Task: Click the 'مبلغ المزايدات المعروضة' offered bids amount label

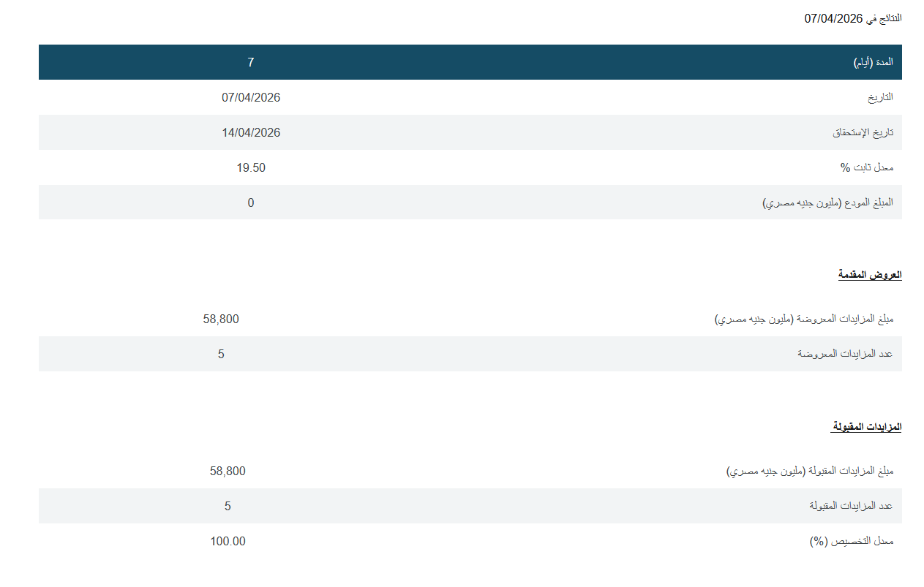Action: coord(803,319)
